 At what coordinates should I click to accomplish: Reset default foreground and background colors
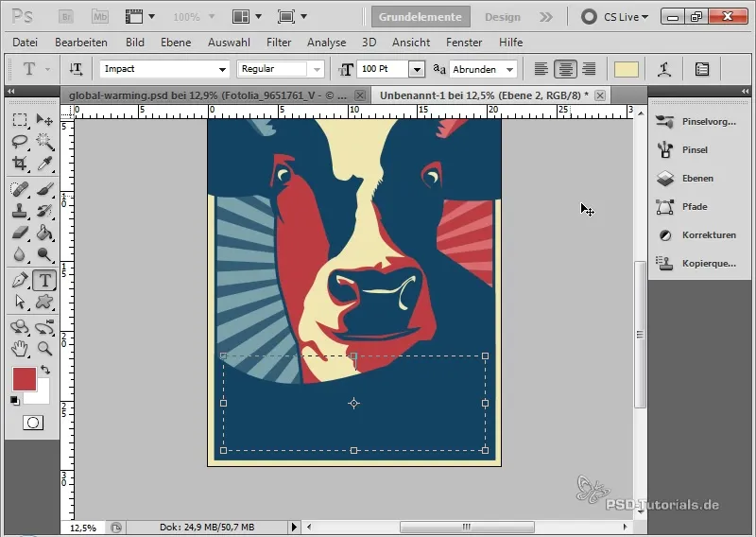14,401
